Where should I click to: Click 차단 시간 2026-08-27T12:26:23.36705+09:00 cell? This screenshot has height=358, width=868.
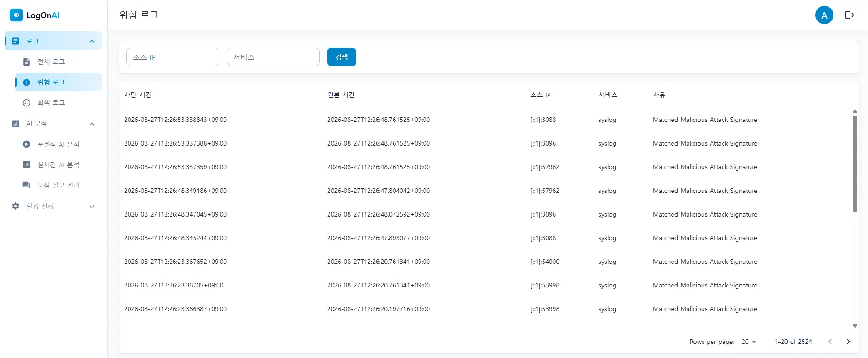pyautogui.click(x=174, y=285)
